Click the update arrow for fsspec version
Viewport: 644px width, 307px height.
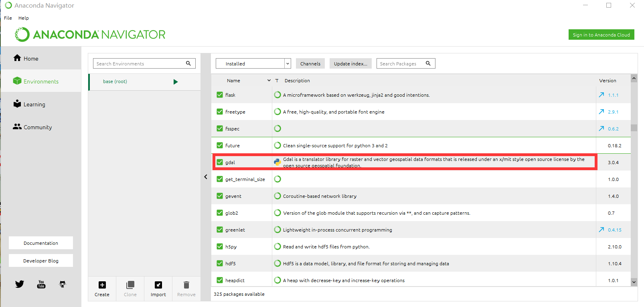point(601,128)
